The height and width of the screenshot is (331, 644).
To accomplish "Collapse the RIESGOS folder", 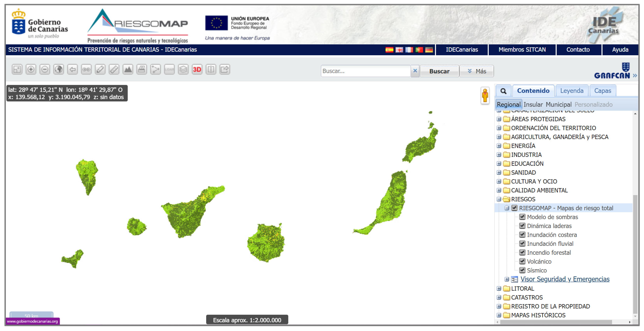I will tap(499, 199).
